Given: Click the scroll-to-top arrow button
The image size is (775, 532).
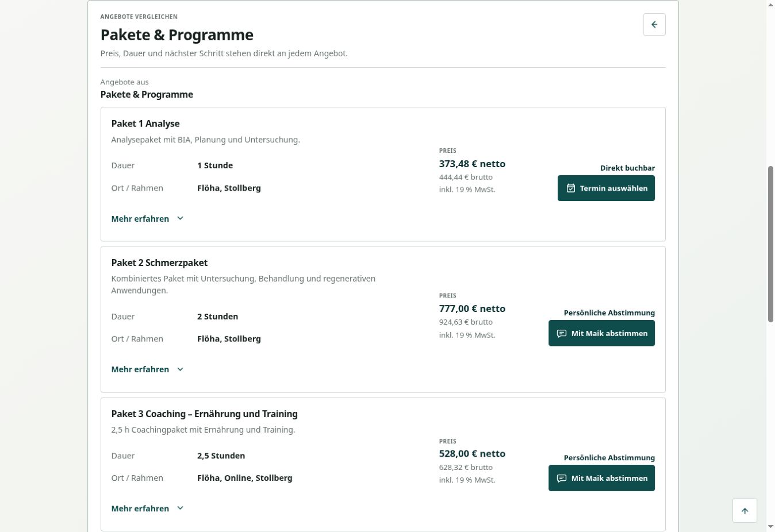Looking at the screenshot, I should click(745, 511).
